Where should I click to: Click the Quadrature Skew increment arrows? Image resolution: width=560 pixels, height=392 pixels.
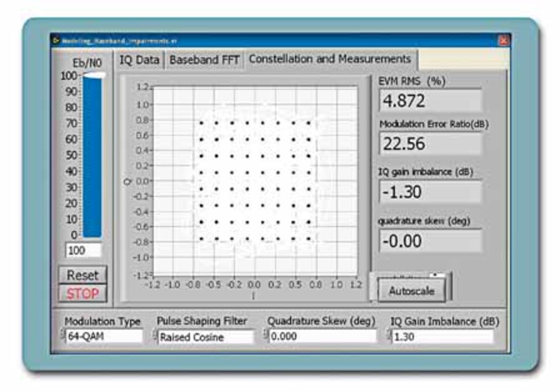[x=266, y=335]
